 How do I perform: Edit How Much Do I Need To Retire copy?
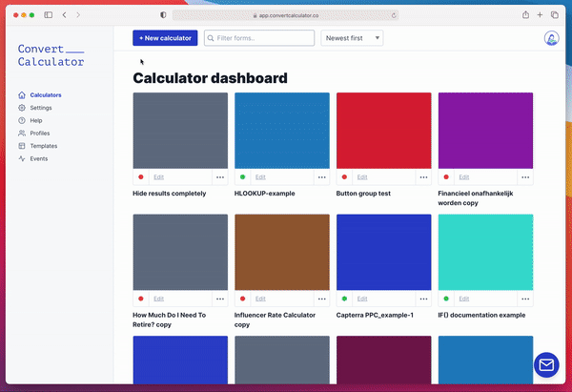pos(158,299)
